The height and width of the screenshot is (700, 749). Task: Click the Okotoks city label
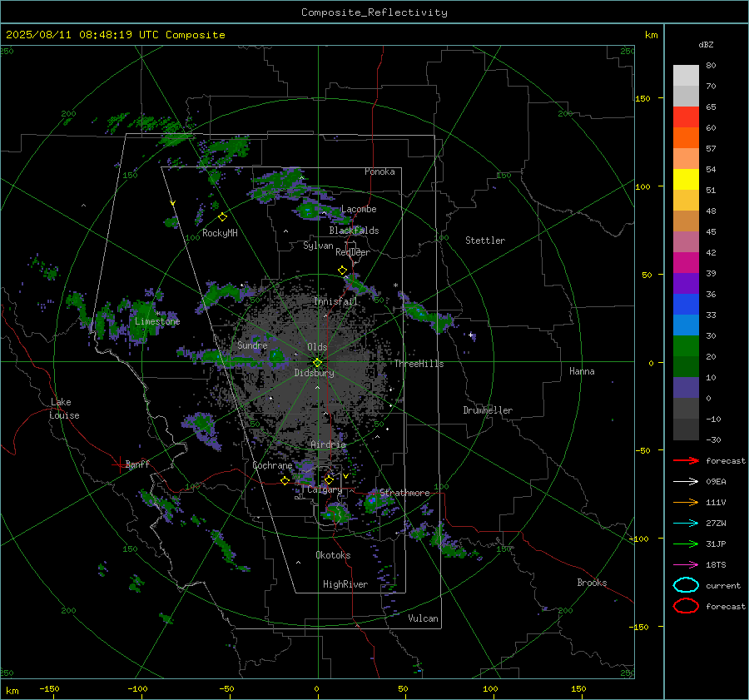[333, 555]
